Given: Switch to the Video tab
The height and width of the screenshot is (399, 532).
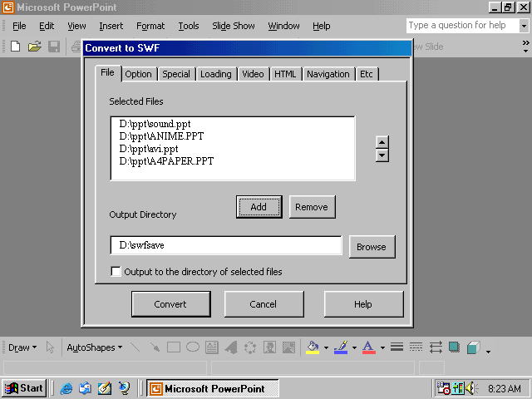Looking at the screenshot, I should pyautogui.click(x=253, y=74).
